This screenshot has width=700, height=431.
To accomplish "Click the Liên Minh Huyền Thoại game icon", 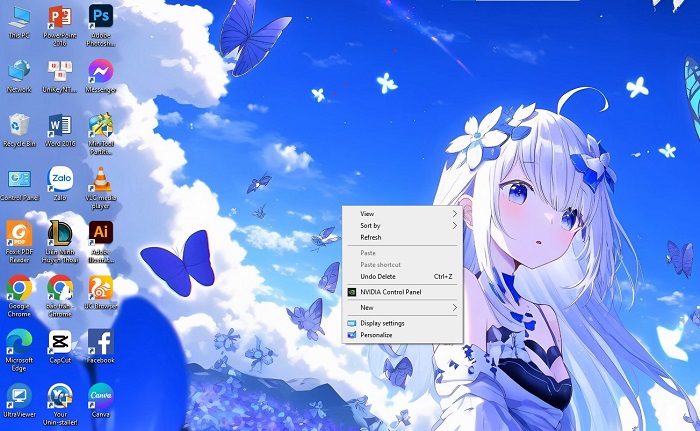I will coord(60,242).
